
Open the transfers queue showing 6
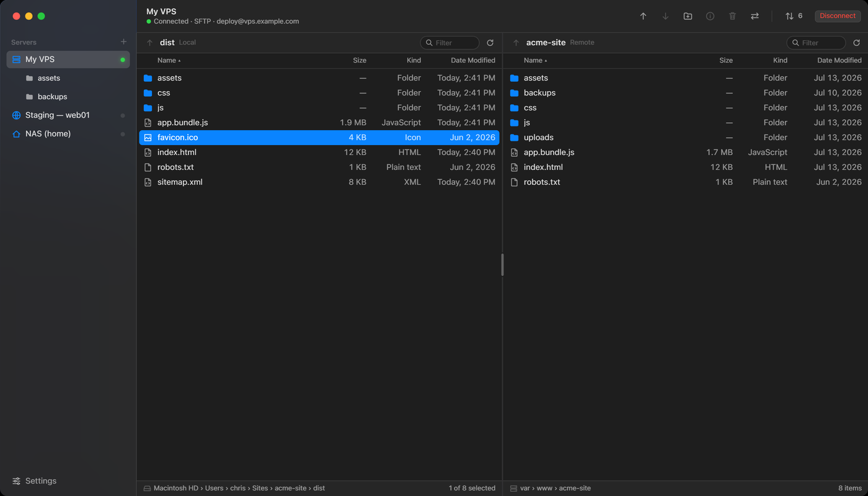click(x=794, y=16)
